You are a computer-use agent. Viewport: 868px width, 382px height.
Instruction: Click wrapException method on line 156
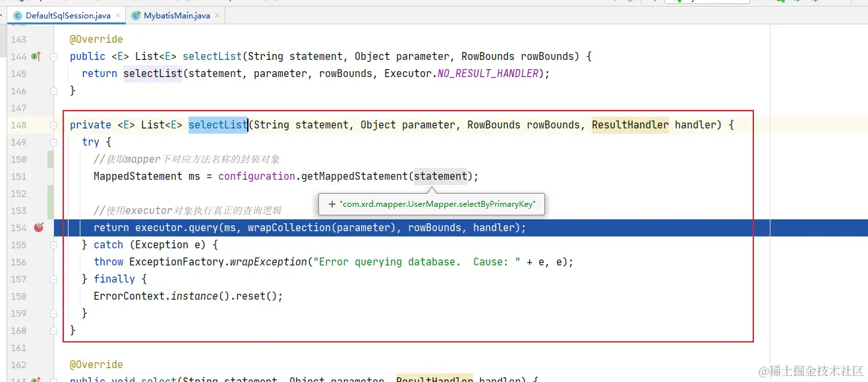[269, 262]
